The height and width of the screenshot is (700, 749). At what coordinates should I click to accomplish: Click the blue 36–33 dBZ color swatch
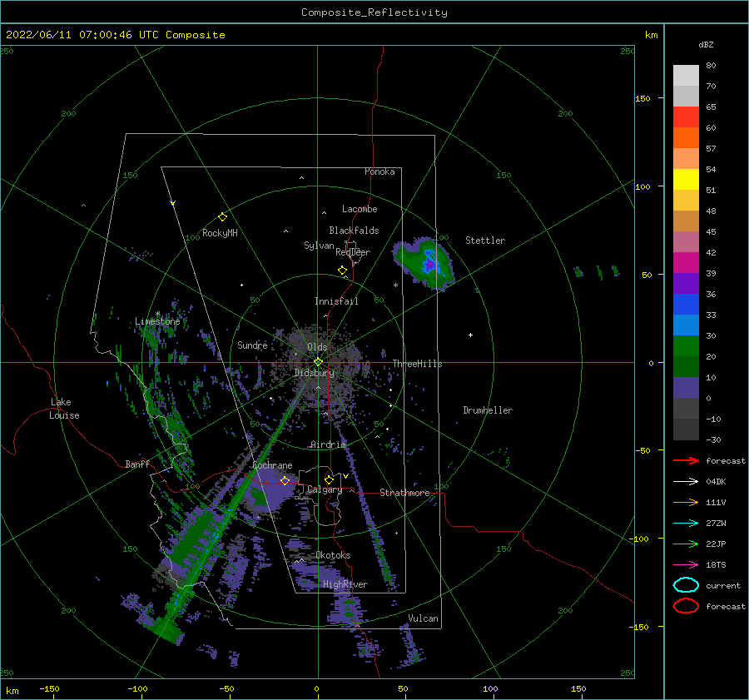686,305
